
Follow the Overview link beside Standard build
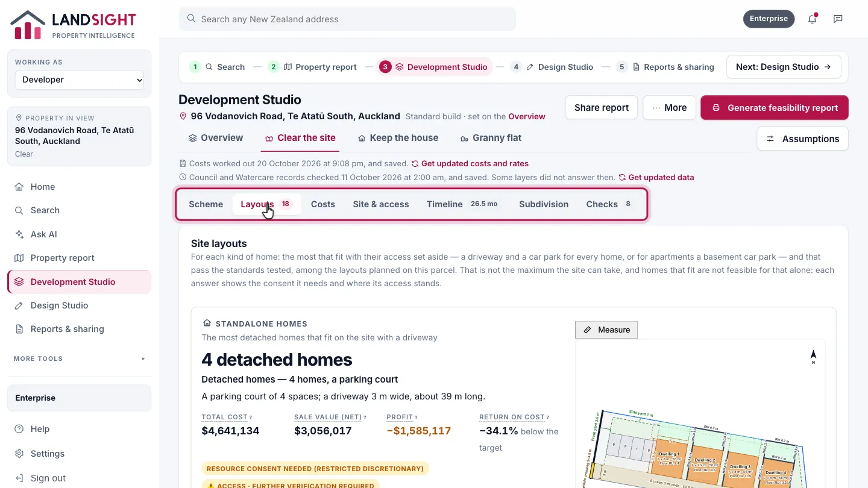click(x=527, y=116)
